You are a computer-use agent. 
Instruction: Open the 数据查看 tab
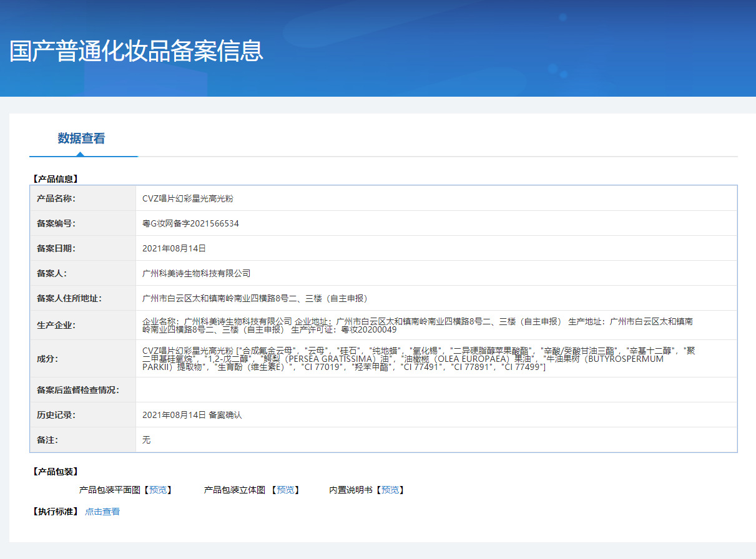[82, 139]
